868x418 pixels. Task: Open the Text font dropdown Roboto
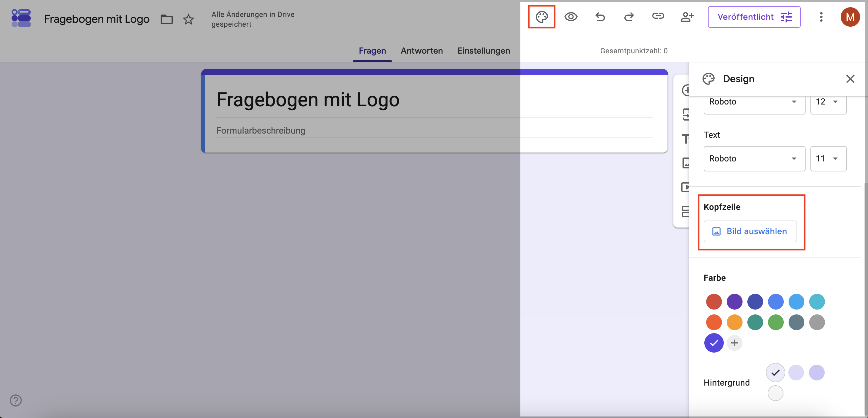[x=754, y=159]
